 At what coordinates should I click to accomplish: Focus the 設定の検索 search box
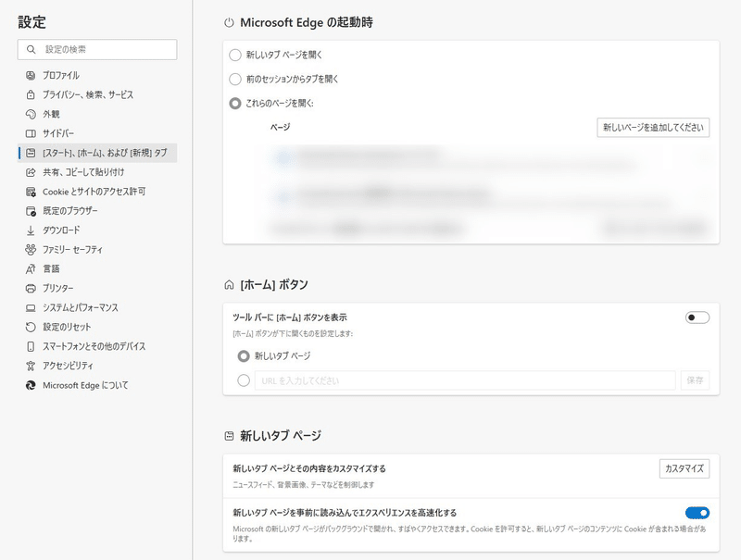pyautogui.click(x=97, y=49)
